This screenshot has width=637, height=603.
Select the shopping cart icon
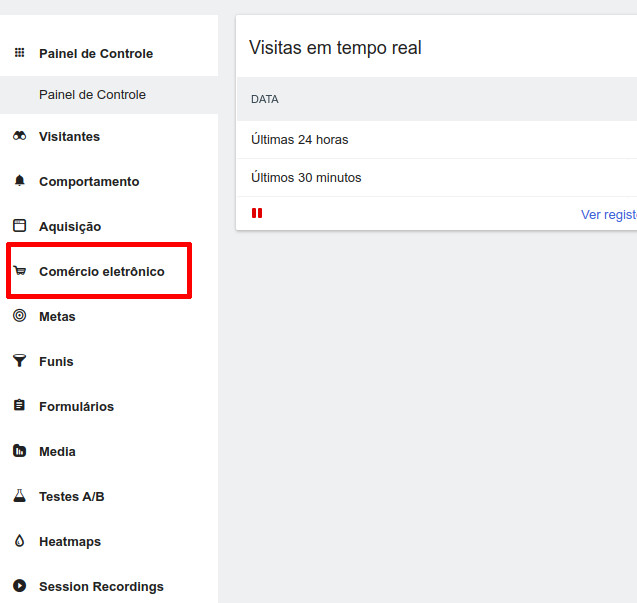coord(19,271)
